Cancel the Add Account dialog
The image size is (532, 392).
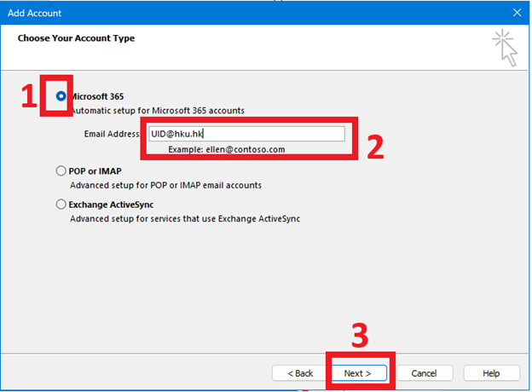[425, 373]
